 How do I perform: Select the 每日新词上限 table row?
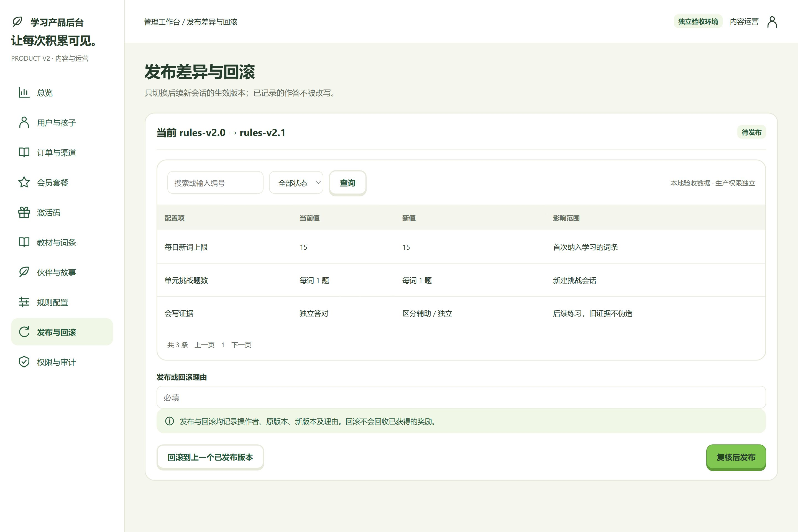461,247
